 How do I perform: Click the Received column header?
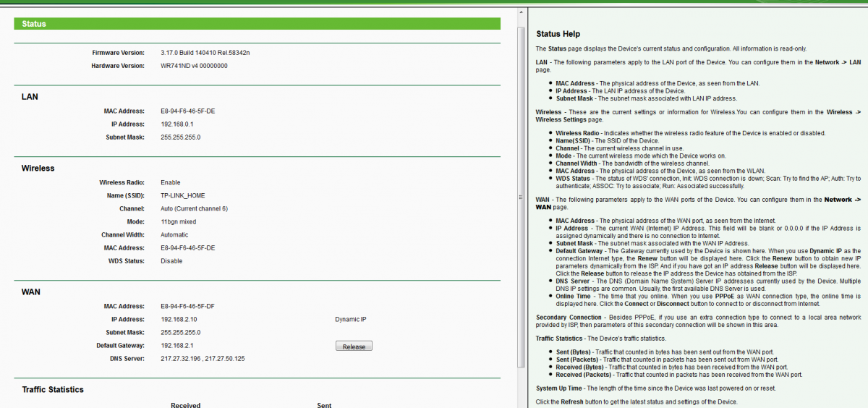click(186, 405)
